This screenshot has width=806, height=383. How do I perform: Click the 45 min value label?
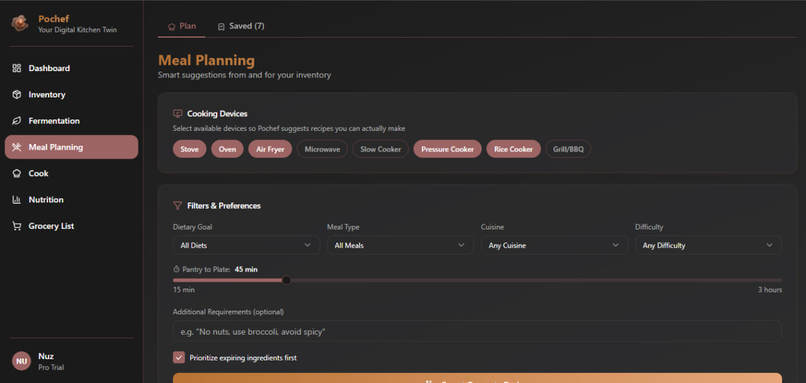click(246, 269)
